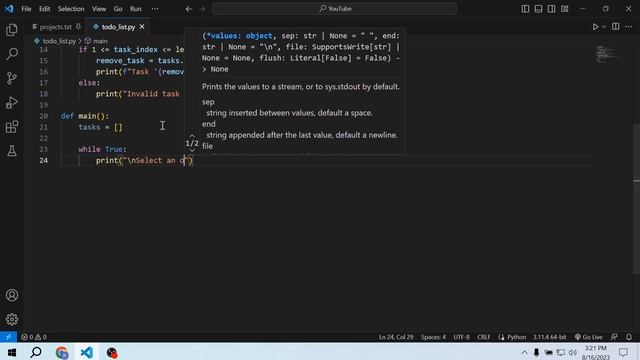This screenshot has width=640, height=360.
Task: Open the Search view in activity bar
Action: click(12, 54)
